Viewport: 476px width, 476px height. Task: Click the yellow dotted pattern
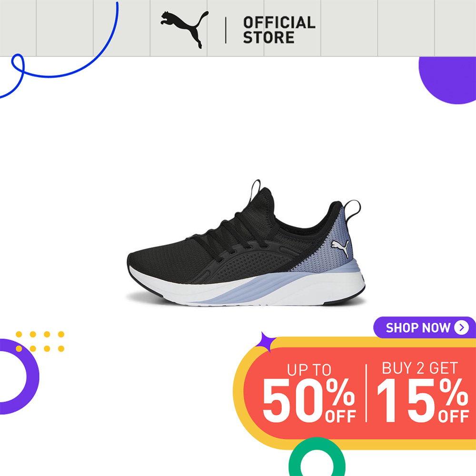tap(40, 341)
